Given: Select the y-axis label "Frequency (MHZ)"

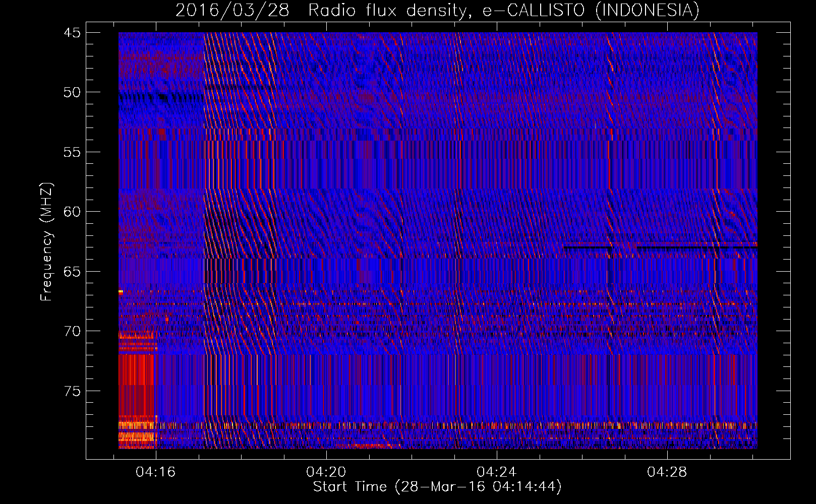Looking at the screenshot, I should coord(46,242).
